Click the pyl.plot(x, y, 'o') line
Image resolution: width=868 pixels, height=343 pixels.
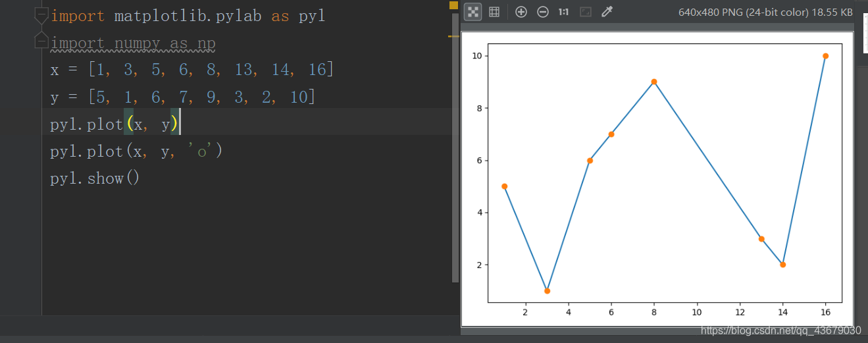click(x=137, y=151)
